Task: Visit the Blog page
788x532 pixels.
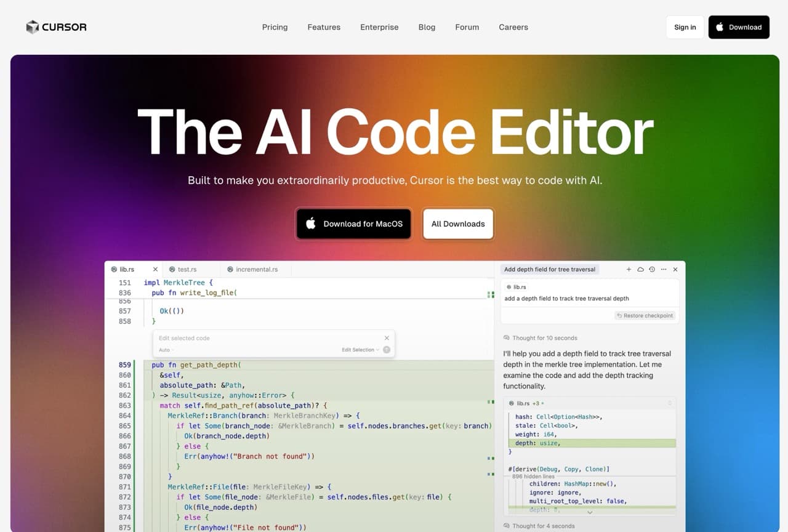Action: (427, 27)
